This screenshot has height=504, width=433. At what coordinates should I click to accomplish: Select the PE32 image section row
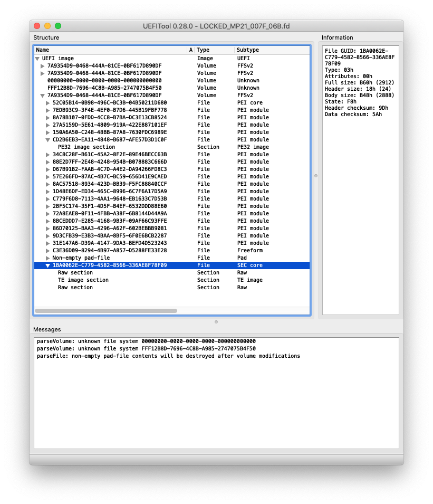point(86,147)
